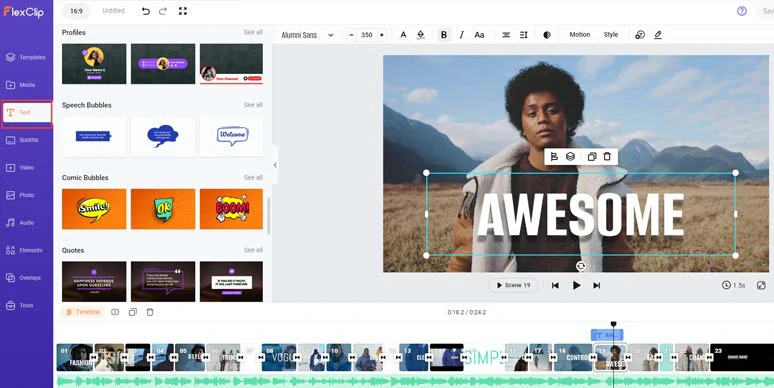Click the highlighter pen icon
This screenshot has width=774, height=388.
pos(658,35)
